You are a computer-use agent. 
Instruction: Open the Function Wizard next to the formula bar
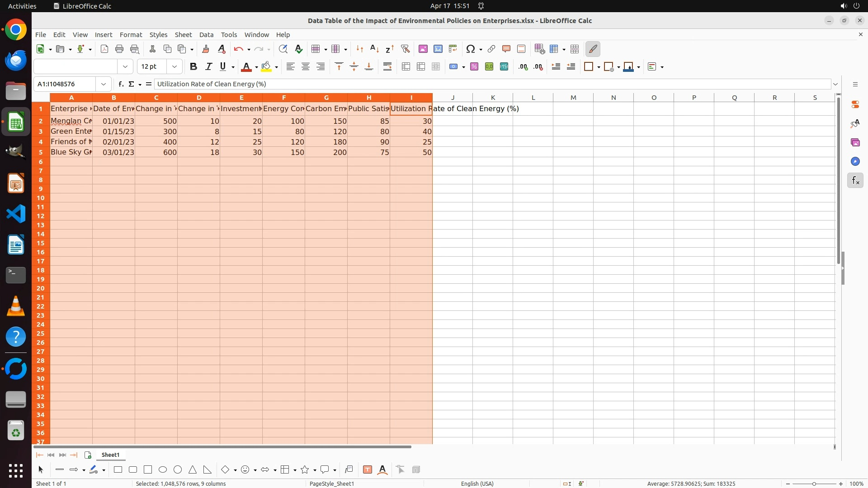[121, 84]
